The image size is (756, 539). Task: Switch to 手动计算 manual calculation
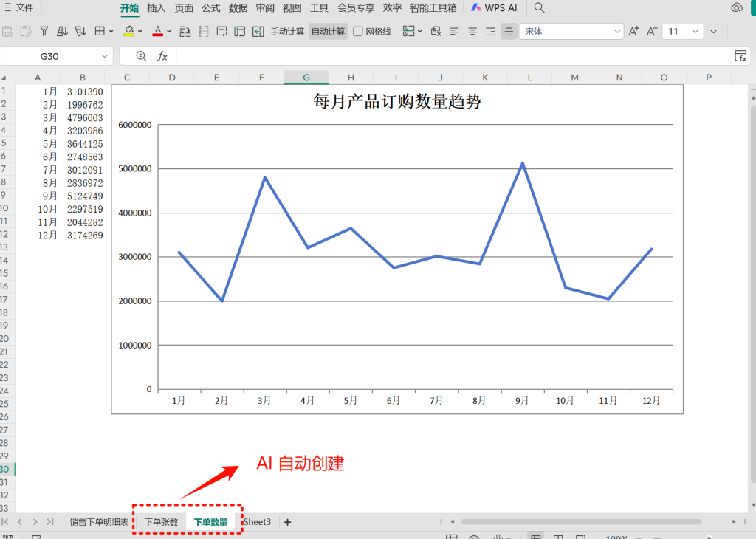coord(287,31)
